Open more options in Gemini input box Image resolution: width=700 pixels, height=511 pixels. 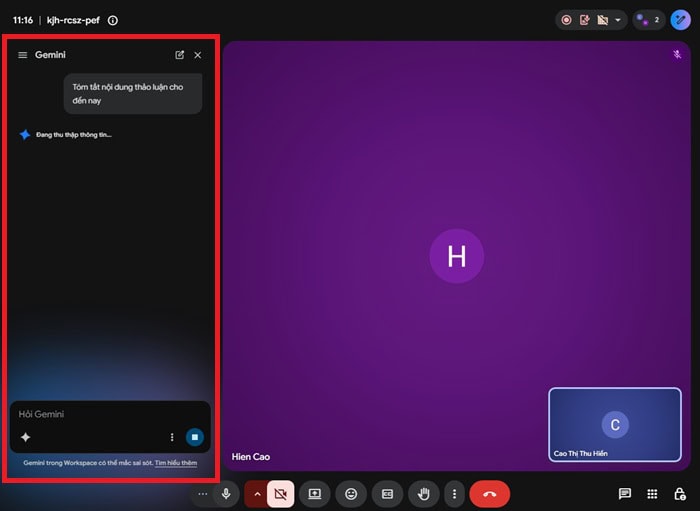click(x=172, y=437)
